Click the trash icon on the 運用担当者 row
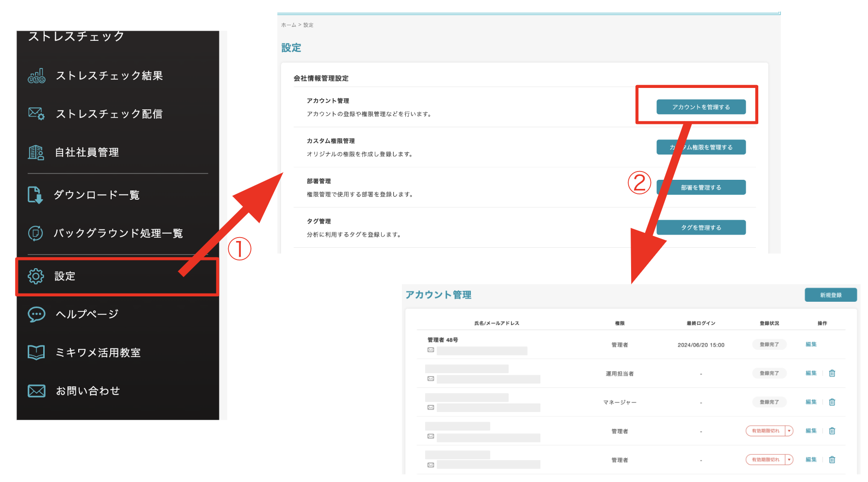The image size is (868, 482). [x=832, y=373]
